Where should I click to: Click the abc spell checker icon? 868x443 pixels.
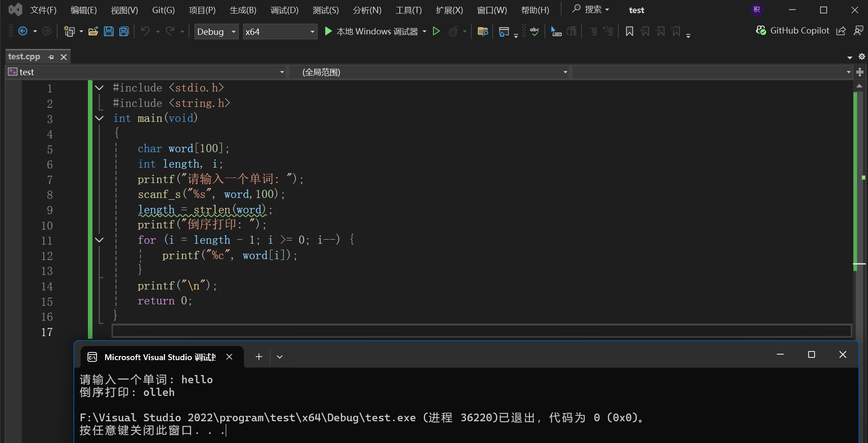point(535,31)
